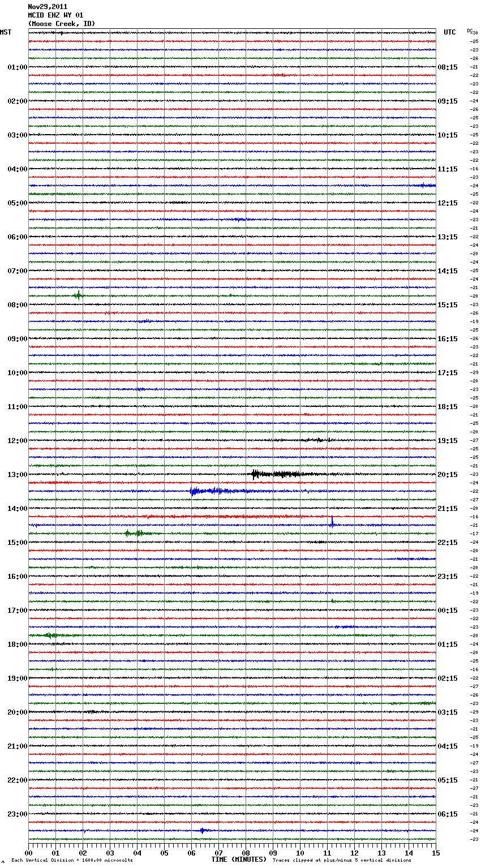Select the 23:00 MST time label
This screenshot has height=868, width=481.
click(18, 814)
